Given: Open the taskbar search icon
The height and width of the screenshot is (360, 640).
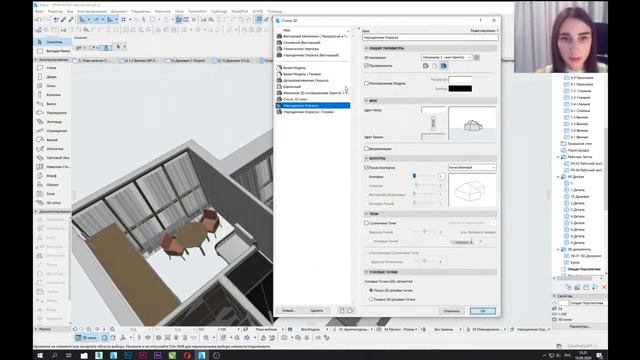Looking at the screenshot, I should [54, 356].
